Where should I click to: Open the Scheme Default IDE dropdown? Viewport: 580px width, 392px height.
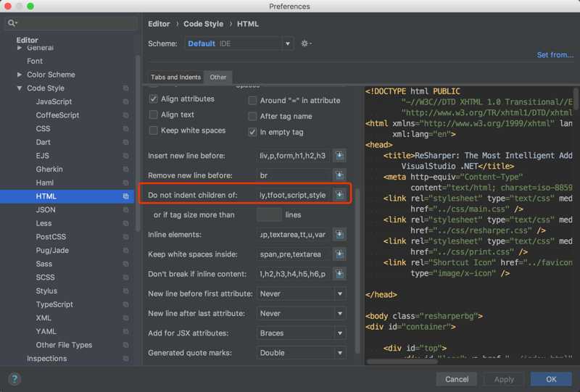click(x=239, y=43)
